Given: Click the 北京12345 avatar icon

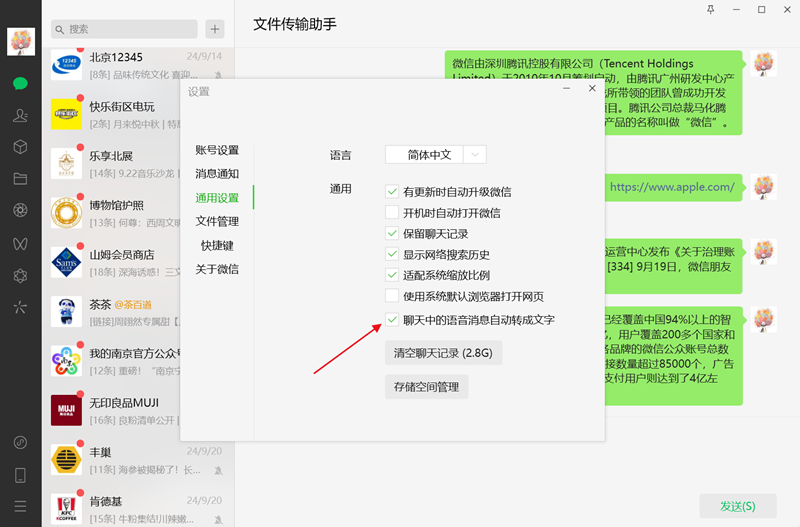Looking at the screenshot, I should pos(66,64).
